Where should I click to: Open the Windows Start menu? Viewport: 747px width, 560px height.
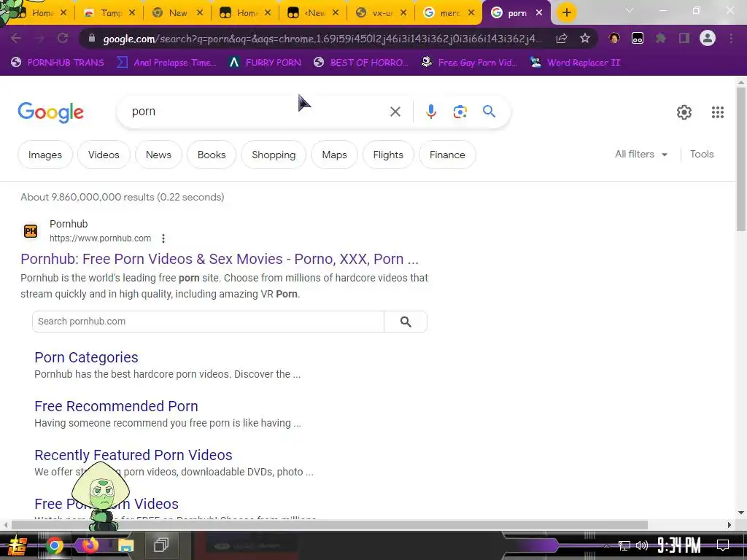coord(18,545)
